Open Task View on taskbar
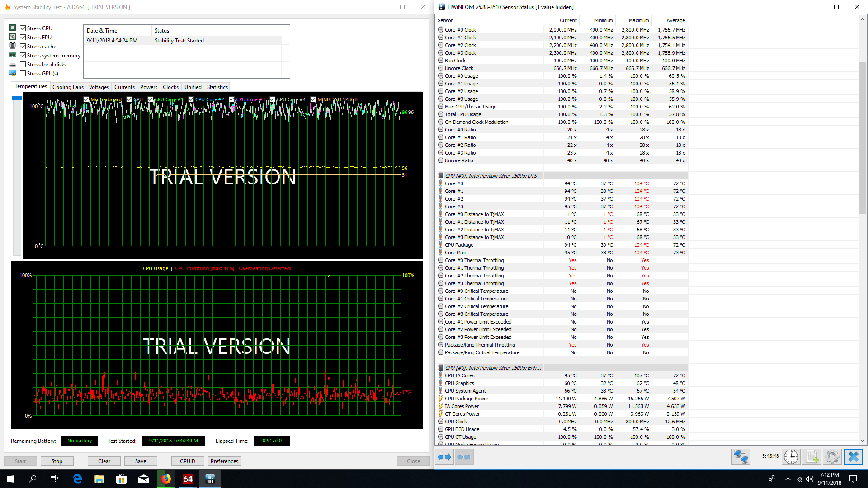The height and width of the screenshot is (488, 868). point(54,479)
